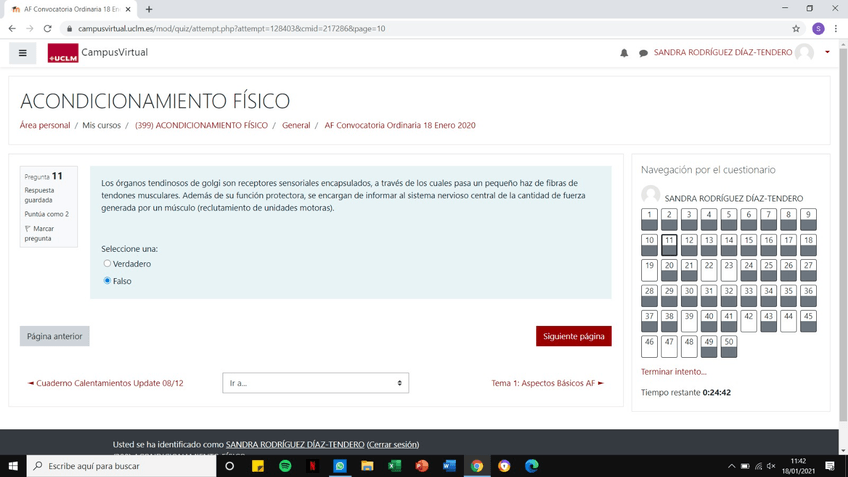Open Microsoft Edge from taskbar
848x477 pixels.
coord(532,466)
